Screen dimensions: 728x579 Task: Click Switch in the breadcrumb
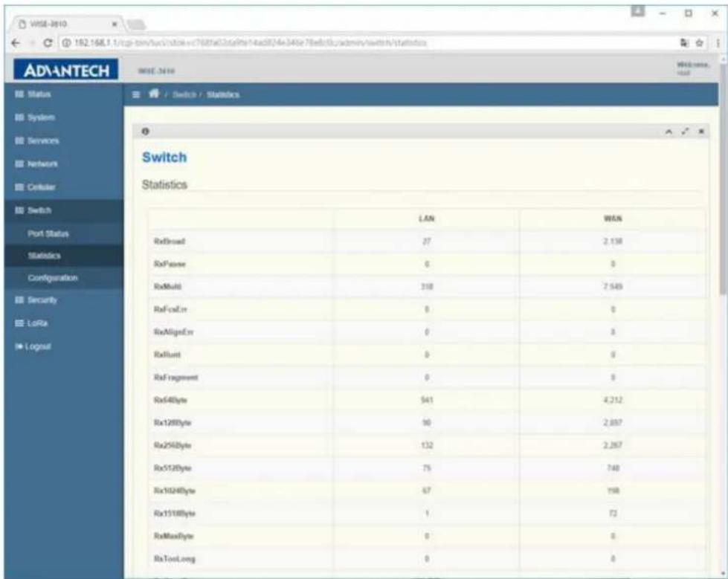tap(184, 94)
